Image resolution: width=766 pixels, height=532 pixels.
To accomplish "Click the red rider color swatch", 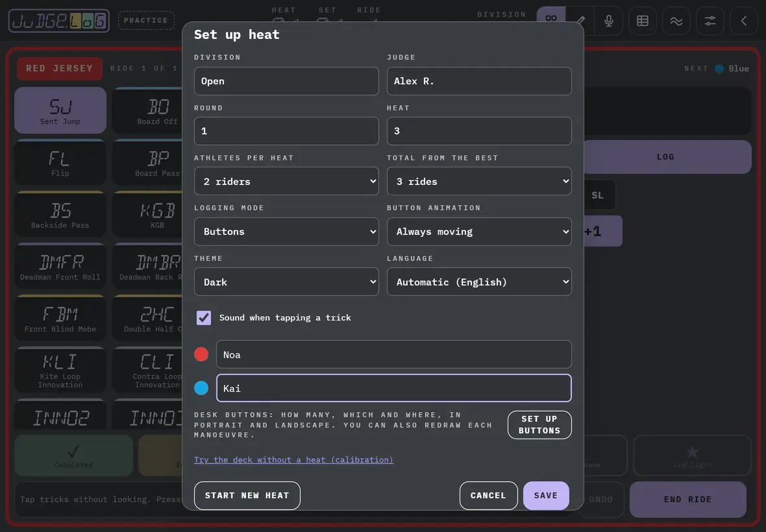I will click(201, 354).
